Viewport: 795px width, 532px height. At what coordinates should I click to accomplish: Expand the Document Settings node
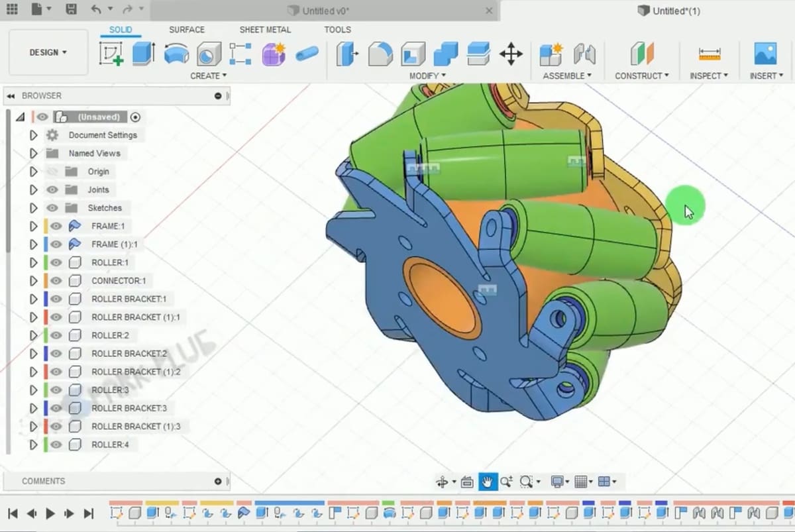click(x=34, y=135)
